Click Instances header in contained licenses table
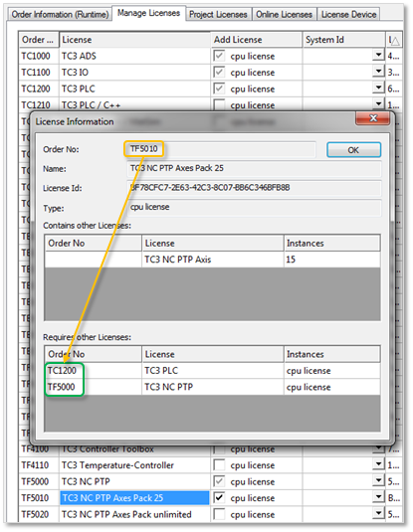 [331, 244]
